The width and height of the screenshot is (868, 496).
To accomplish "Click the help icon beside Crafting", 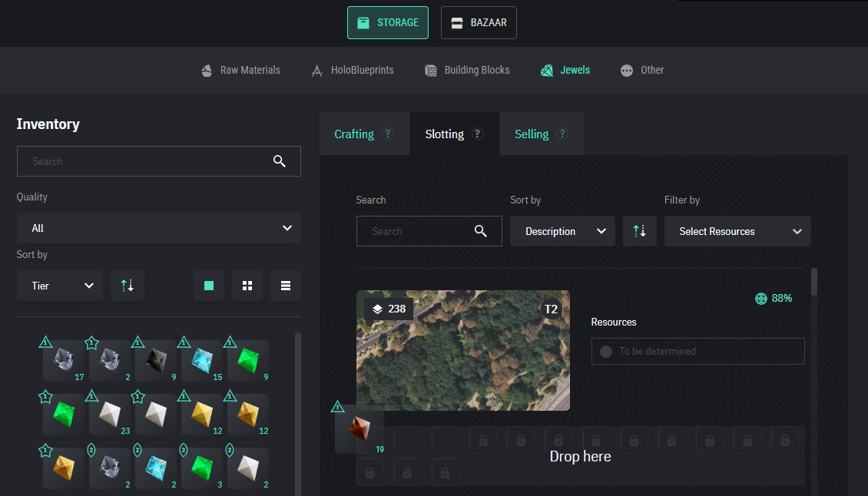I will 388,134.
